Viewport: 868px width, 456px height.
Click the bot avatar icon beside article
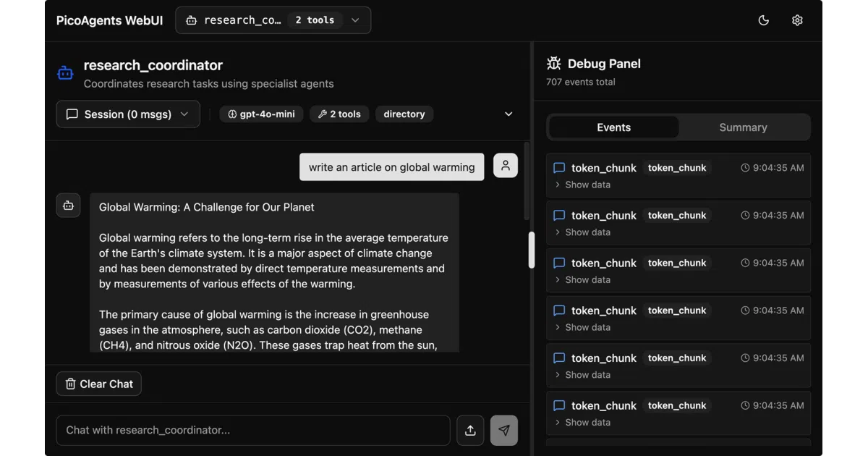point(68,206)
